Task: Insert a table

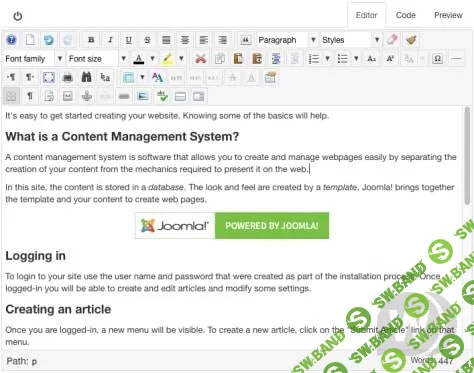Action: click(x=128, y=78)
